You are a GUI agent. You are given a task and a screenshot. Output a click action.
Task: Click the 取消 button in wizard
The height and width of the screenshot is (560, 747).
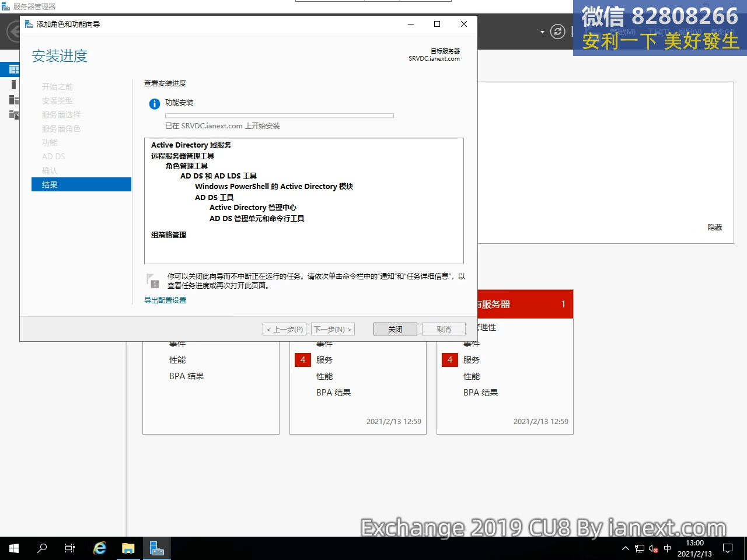click(444, 329)
